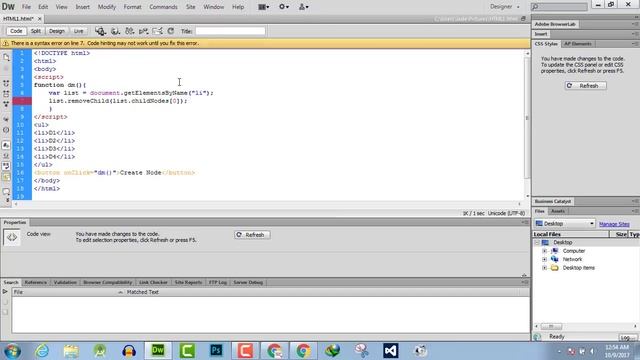Click Refresh in the CSS Styles panel
640x360 pixels.
point(585,86)
